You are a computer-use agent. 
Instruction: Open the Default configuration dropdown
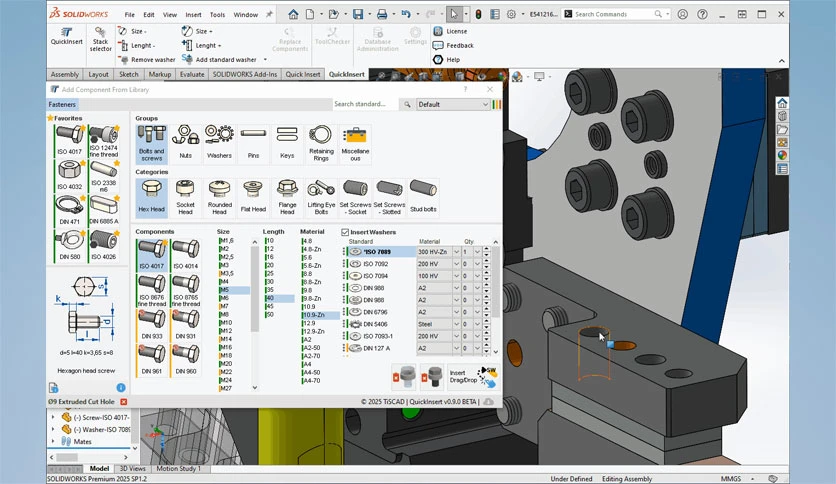[453, 104]
